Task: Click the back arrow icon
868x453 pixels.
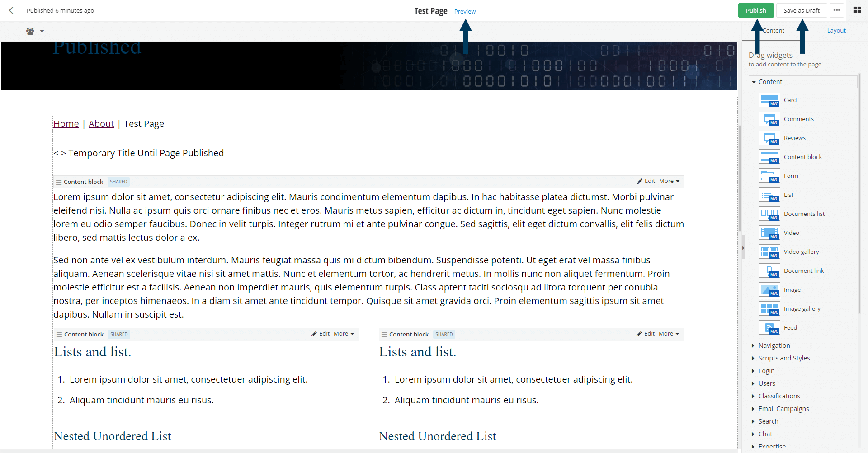Action: 11,10
